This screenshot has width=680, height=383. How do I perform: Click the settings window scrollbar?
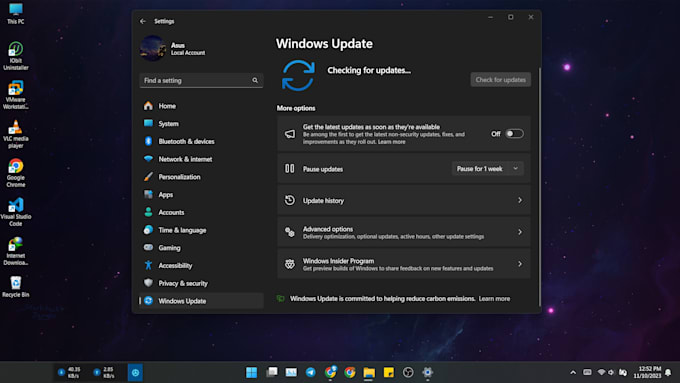pyautogui.click(x=539, y=187)
